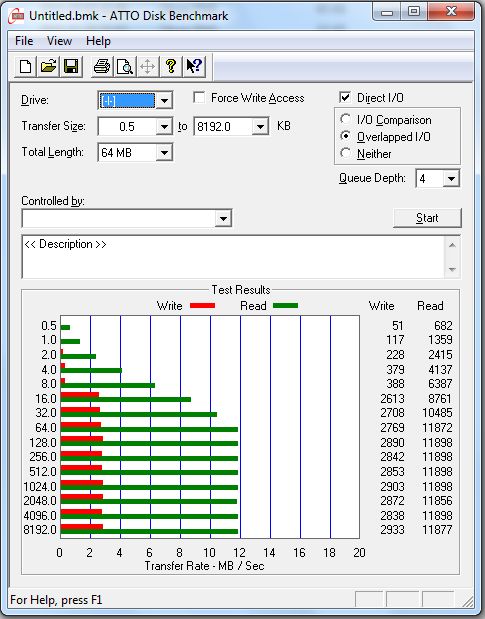
Task: Open the Controlled by combo box
Action: pos(127,218)
